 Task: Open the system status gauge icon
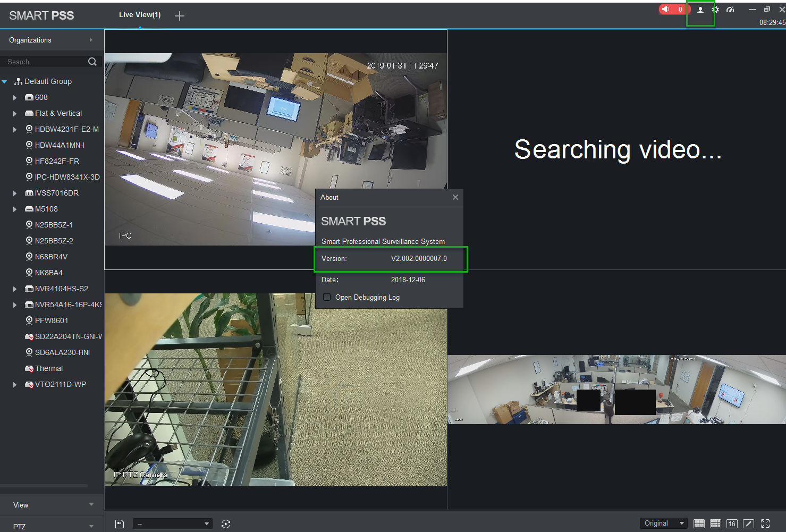[730, 10]
